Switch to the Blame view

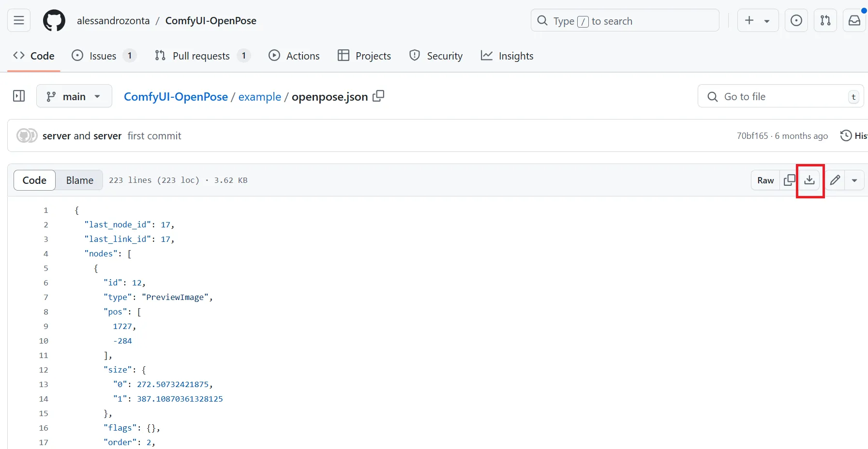point(79,180)
